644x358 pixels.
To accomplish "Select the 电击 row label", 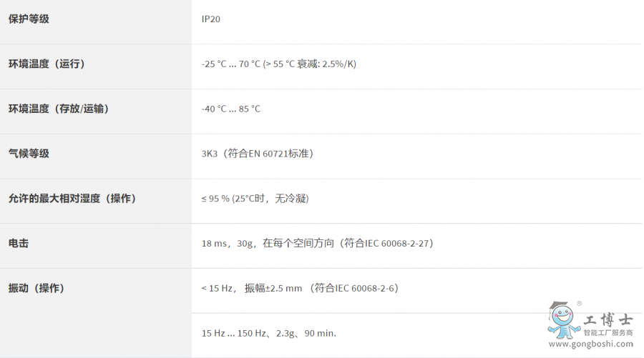I will pos(19,244).
